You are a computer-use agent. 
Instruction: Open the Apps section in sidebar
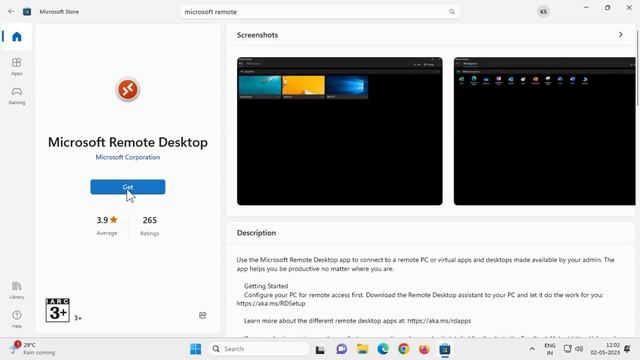[x=17, y=67]
